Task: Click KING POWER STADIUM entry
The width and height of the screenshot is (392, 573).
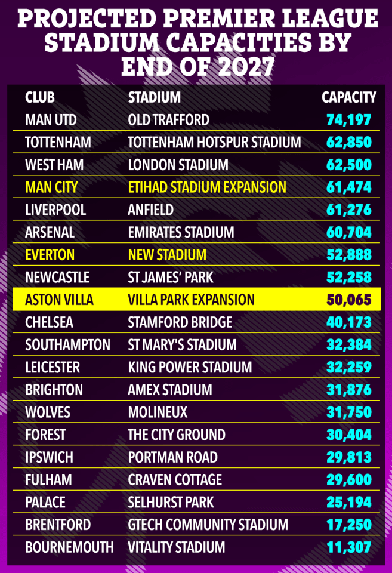Action: point(190,367)
